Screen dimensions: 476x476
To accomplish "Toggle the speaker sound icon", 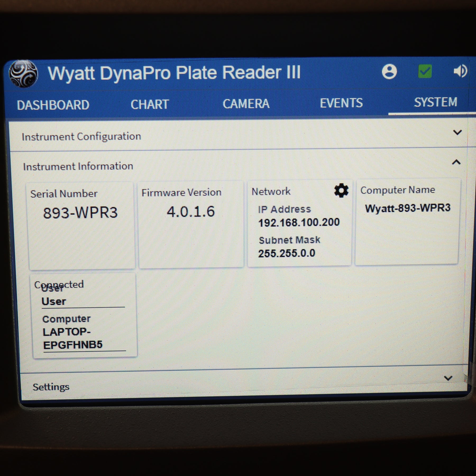I will [x=460, y=71].
